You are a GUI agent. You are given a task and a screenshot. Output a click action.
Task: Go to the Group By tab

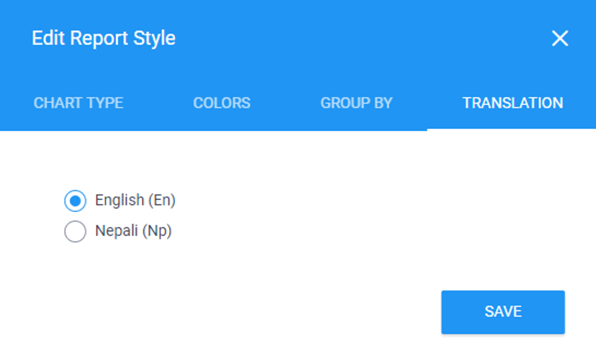pos(356,103)
